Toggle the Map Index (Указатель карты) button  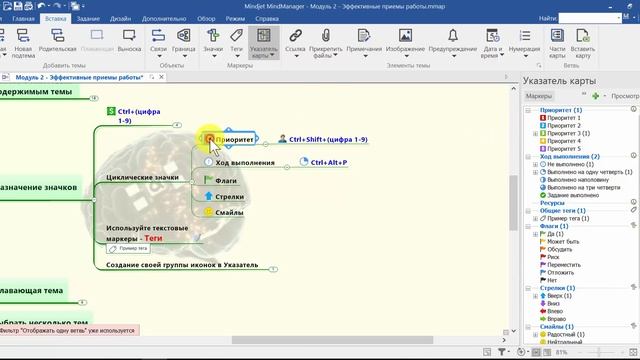pos(264,43)
